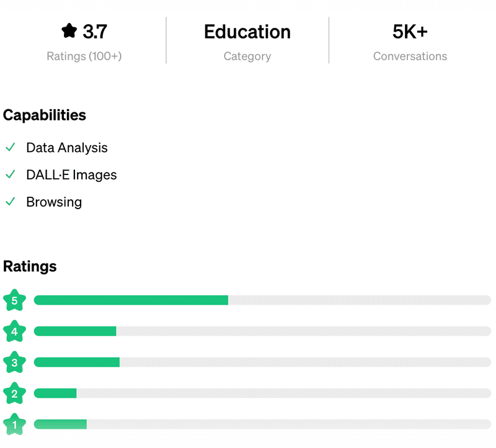Image resolution: width=496 pixels, height=448 pixels.
Task: Select the 3-star rating badge
Action: pos(14,362)
